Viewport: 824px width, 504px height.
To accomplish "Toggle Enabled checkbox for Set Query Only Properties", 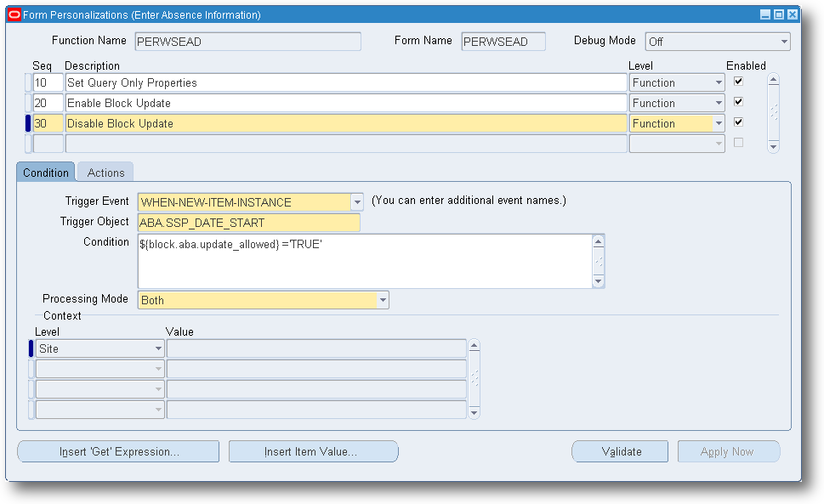I will 738,82.
